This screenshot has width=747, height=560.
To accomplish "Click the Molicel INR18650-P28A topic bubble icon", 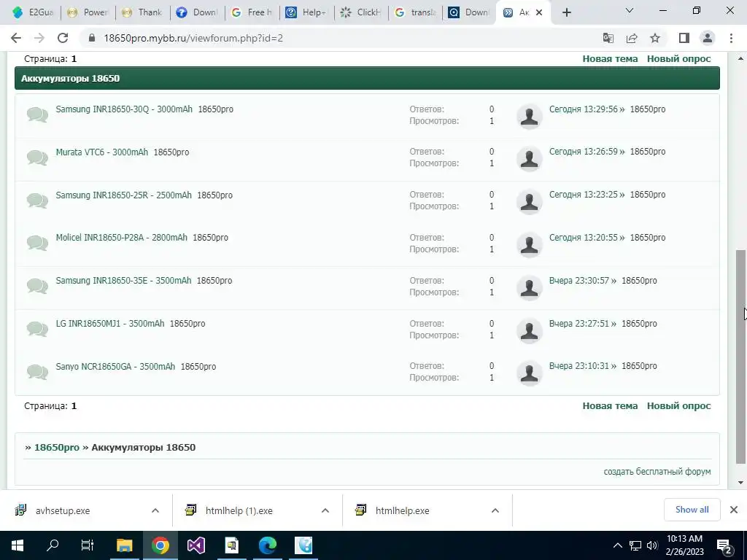I will (x=37, y=243).
